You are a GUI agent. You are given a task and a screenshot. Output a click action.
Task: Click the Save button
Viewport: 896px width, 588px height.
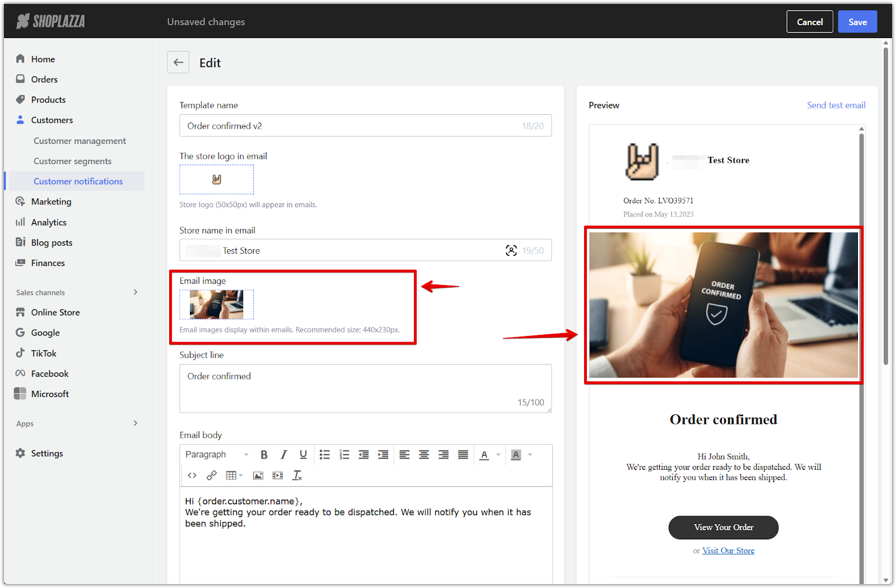pos(857,22)
